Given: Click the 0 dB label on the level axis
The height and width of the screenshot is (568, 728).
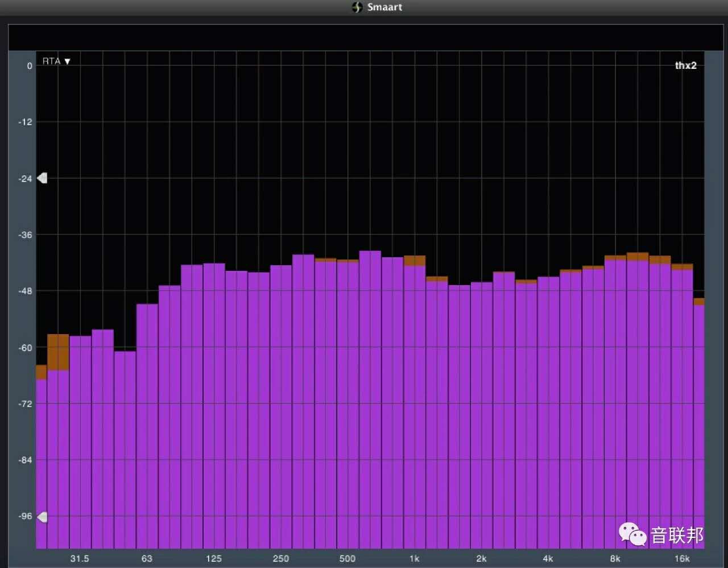Looking at the screenshot, I should tap(30, 66).
